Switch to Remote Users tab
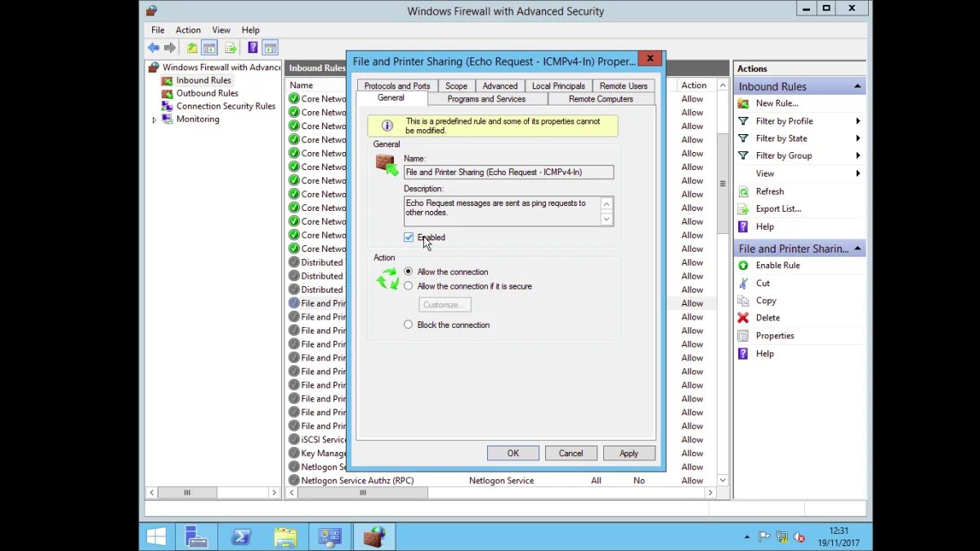Screen dimensions: 980x551 (x=623, y=86)
